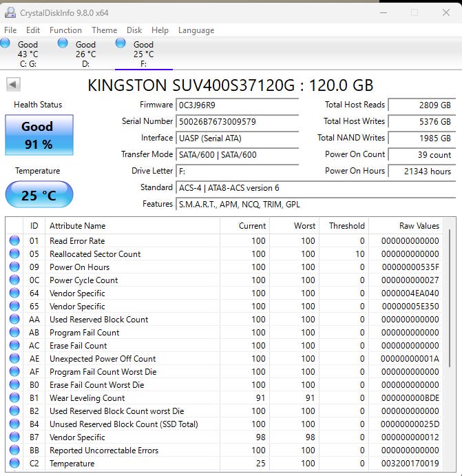Open the File menu
This screenshot has width=462, height=476.
(10, 30)
